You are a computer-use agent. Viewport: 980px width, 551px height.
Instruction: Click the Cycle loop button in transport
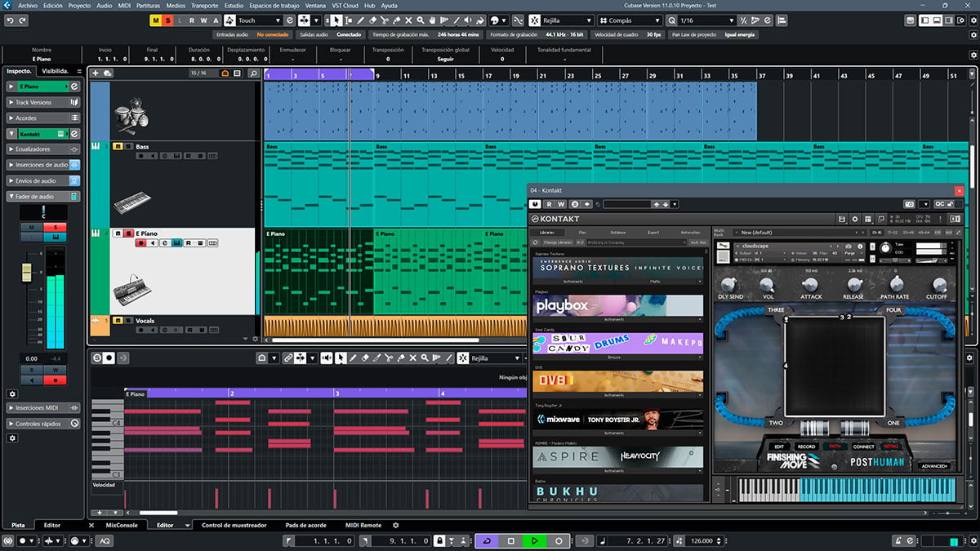point(488,540)
